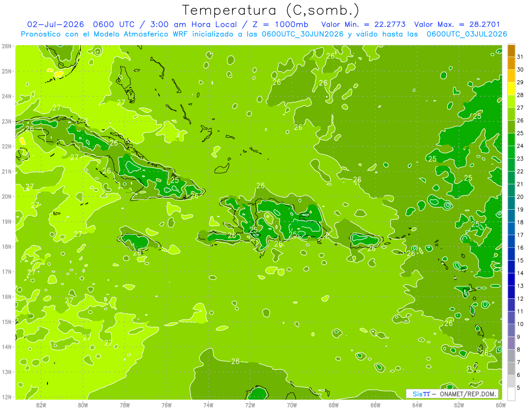This screenshot has height=411, width=532.
Task: Click the orange colorbar segment between 30 and 31
Action: point(511,63)
